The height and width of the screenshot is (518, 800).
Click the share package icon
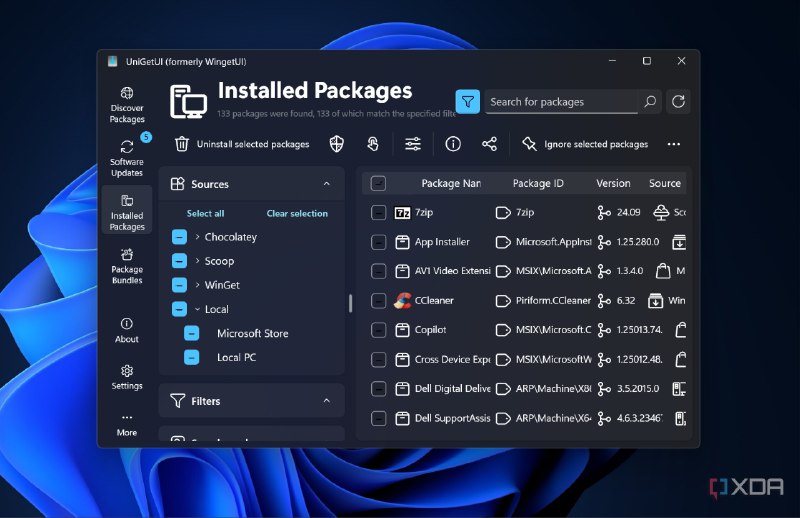(x=489, y=144)
